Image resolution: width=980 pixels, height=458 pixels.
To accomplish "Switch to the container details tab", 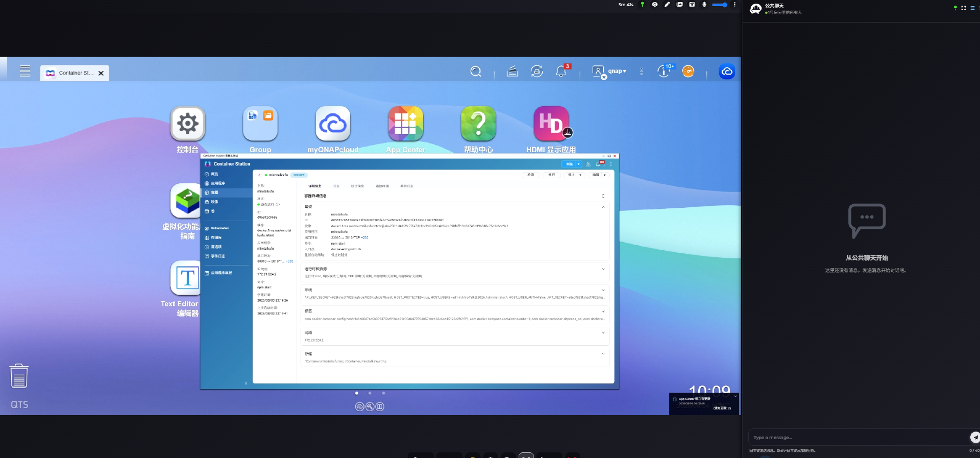I will point(315,186).
